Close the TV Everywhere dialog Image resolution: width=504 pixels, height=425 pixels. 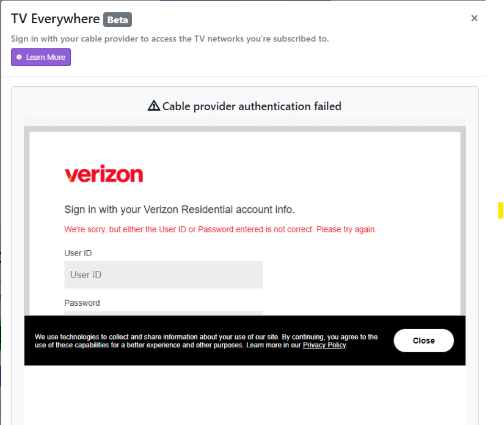pyautogui.click(x=474, y=18)
